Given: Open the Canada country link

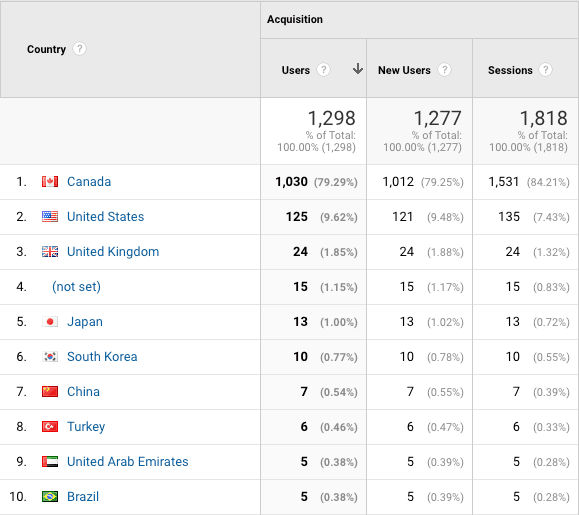Looking at the screenshot, I should [x=89, y=182].
